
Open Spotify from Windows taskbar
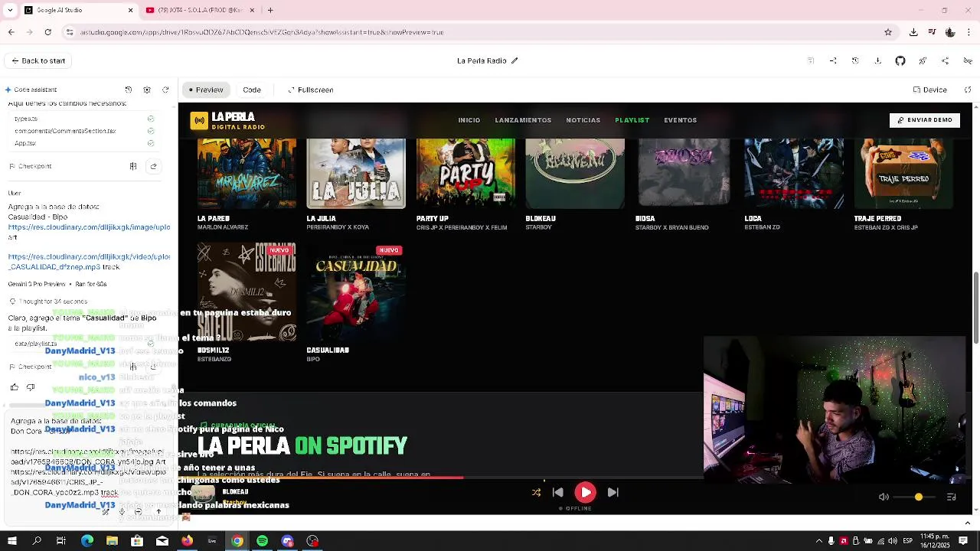click(x=262, y=541)
